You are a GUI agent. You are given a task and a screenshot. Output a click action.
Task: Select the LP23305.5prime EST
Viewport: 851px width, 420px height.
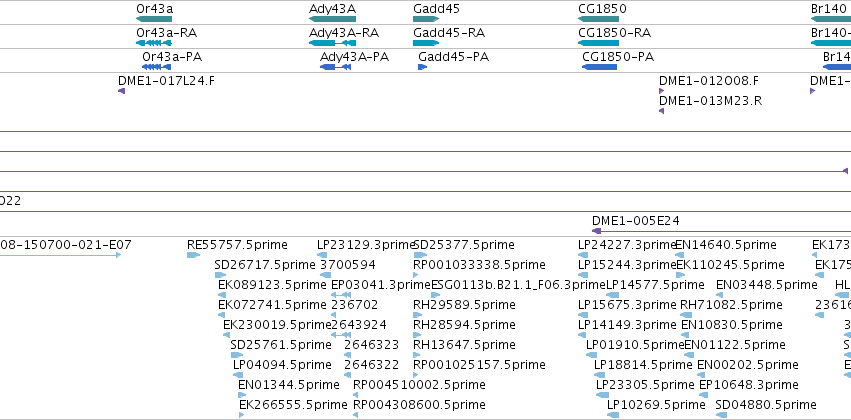[x=602, y=396]
